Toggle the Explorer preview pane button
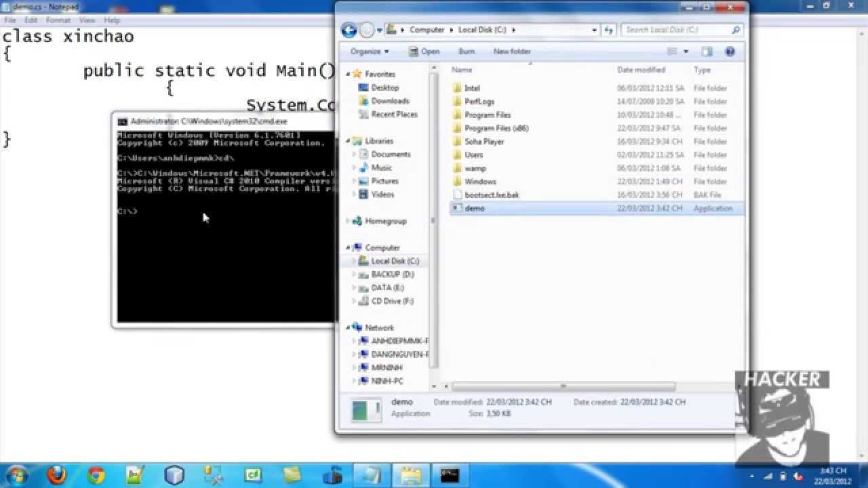This screenshot has height=488, width=868. pos(707,52)
